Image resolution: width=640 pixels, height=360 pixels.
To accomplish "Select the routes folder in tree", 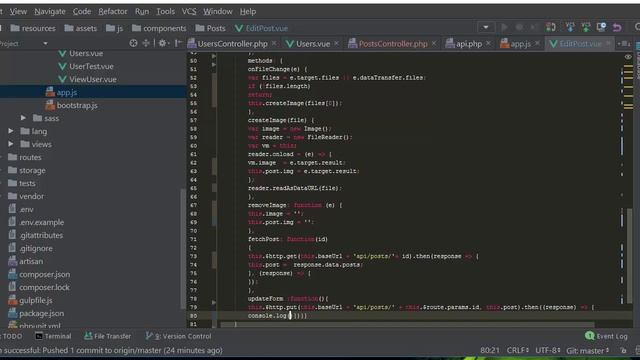I will tap(24, 157).
